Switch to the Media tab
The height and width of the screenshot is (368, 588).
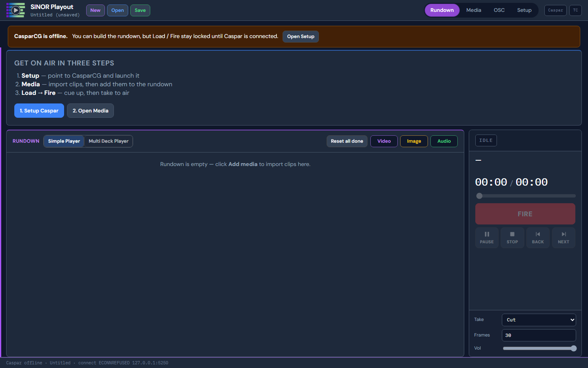click(x=474, y=10)
